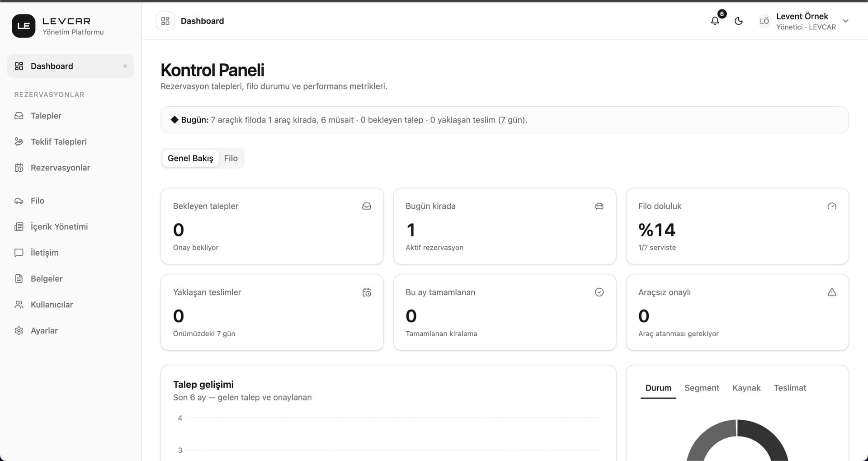This screenshot has width=868, height=461.
Task: Click the Kontrol Paneli heading
Action: 212,70
